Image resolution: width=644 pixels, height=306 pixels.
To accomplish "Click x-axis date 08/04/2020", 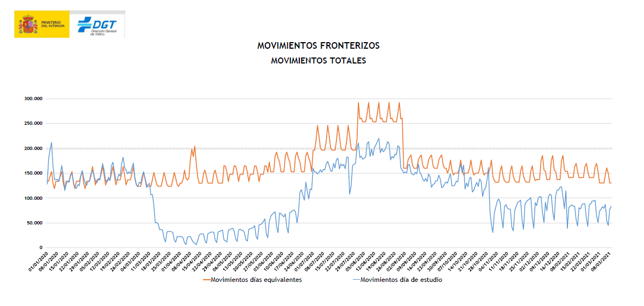I will (x=182, y=261).
